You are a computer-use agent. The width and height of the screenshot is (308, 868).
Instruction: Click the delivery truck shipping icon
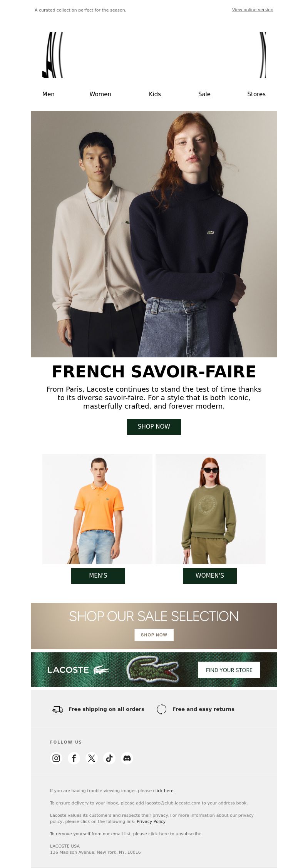coord(58,709)
